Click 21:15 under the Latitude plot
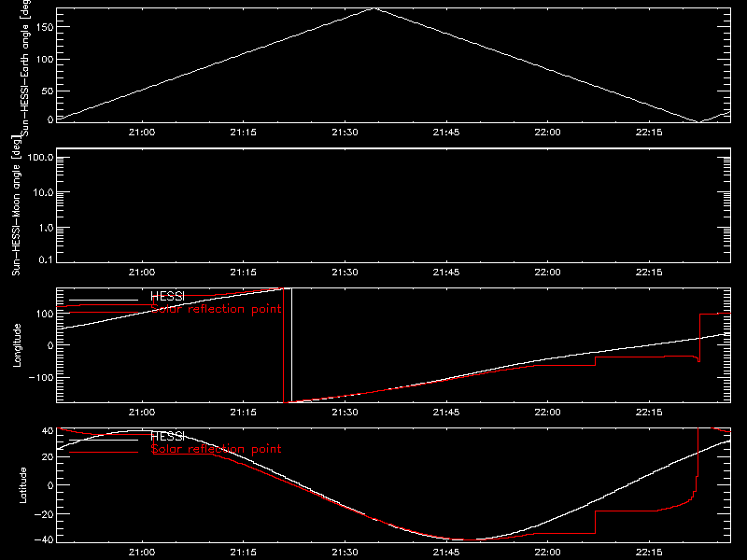Viewport: 747px width, 560px height. click(244, 553)
